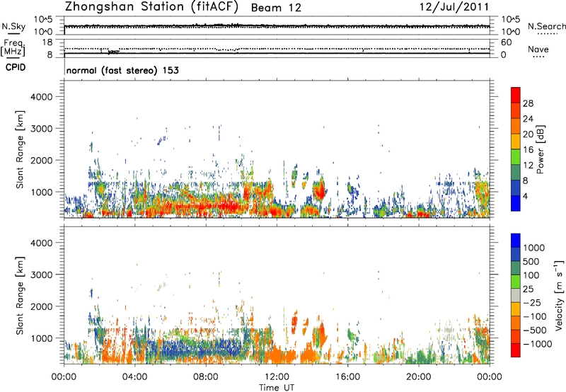The width and height of the screenshot is (566, 392).
Task: Click 'normal (fast stereo) 153' text
Action: 122,70
